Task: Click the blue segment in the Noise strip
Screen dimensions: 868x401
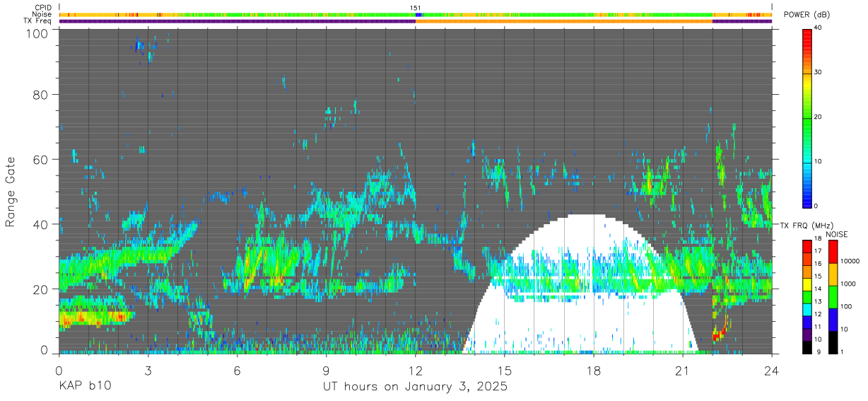Action: (x=418, y=14)
